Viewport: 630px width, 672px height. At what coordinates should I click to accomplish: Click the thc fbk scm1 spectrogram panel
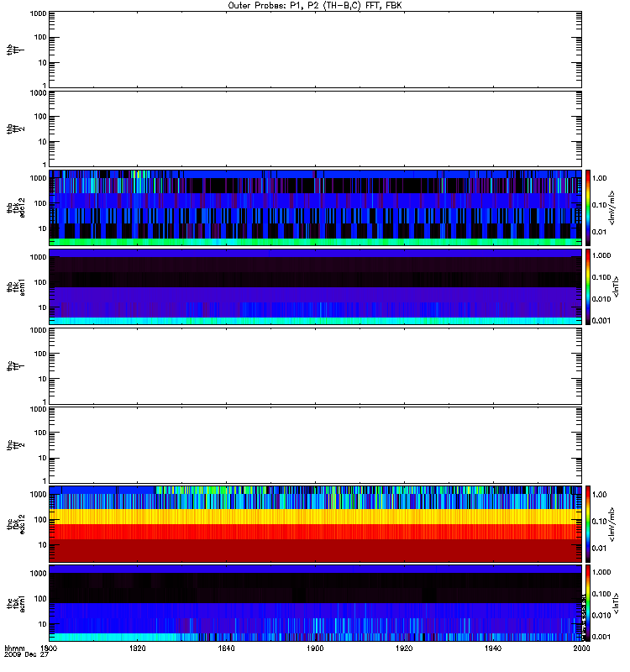[x=315, y=603]
